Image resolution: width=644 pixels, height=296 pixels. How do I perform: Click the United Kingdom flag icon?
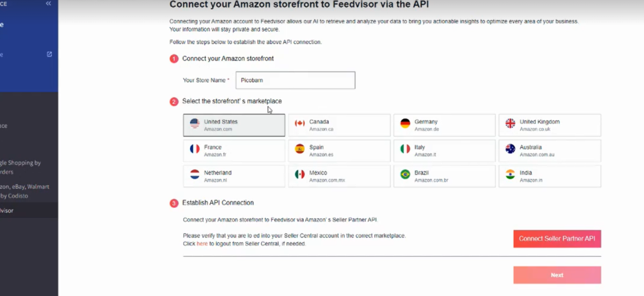(510, 124)
